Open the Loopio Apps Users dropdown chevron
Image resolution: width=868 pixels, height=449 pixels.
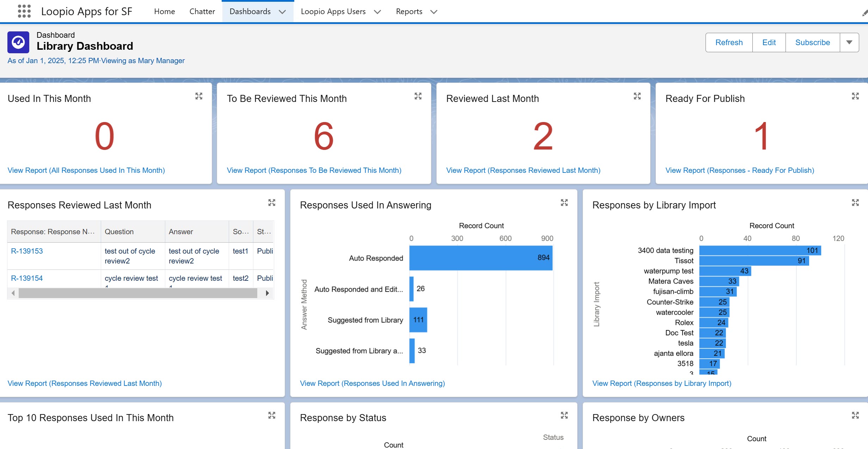(377, 12)
